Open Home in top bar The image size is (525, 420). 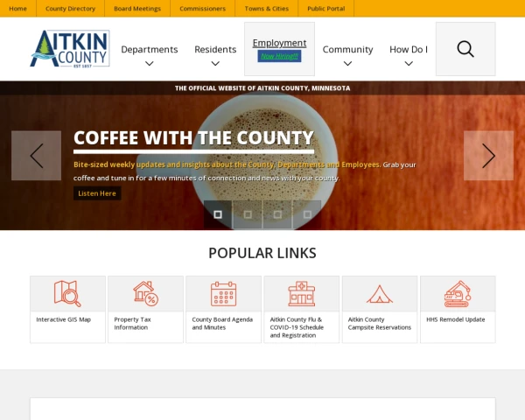[17, 9]
